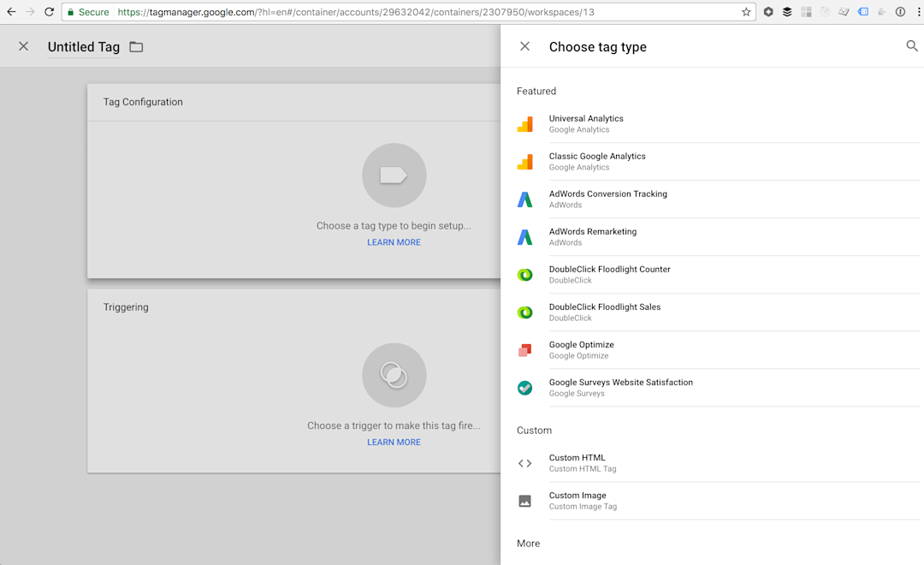Screen dimensions: 924x565
Task: Click the folder icon next to Untitled Tag
Action: coord(136,46)
